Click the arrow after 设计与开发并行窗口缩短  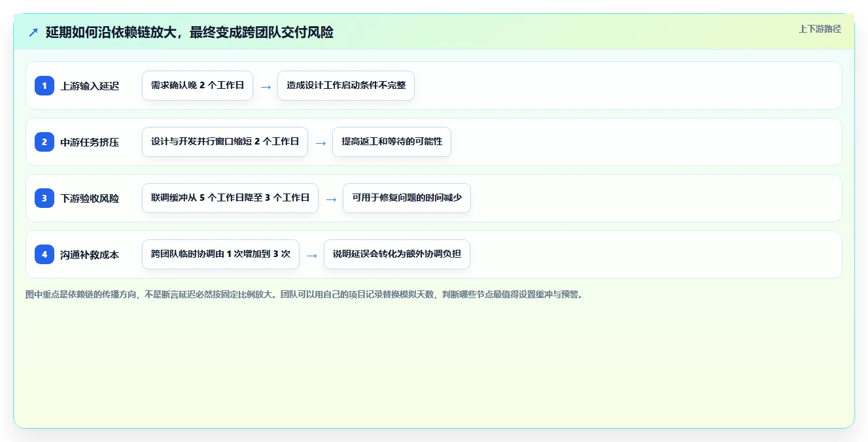(x=321, y=143)
